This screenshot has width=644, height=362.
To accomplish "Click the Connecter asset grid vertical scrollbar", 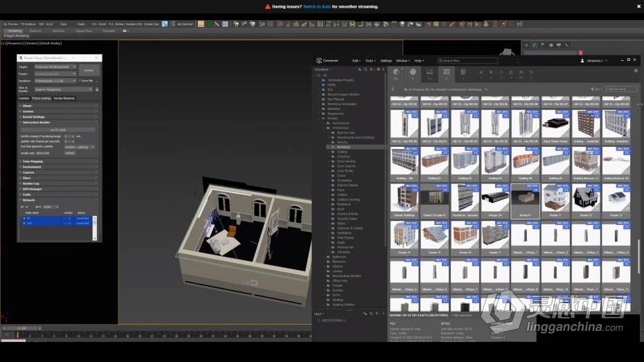I will 638,257.
